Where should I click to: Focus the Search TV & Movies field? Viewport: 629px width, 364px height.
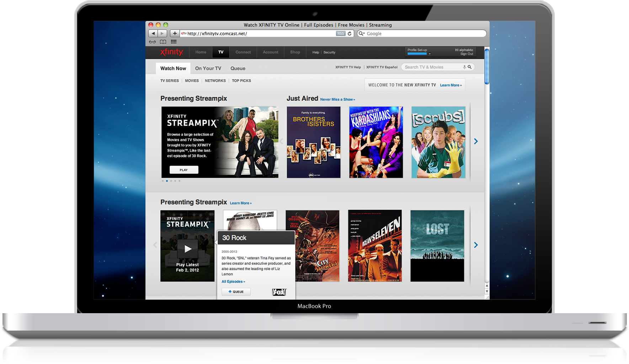click(x=438, y=67)
